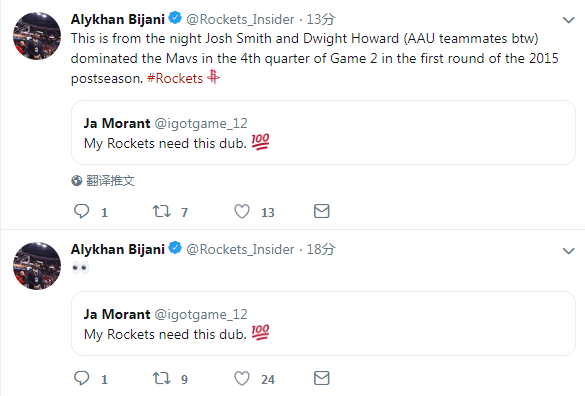Like the tweet with 24 likes

pyautogui.click(x=242, y=378)
